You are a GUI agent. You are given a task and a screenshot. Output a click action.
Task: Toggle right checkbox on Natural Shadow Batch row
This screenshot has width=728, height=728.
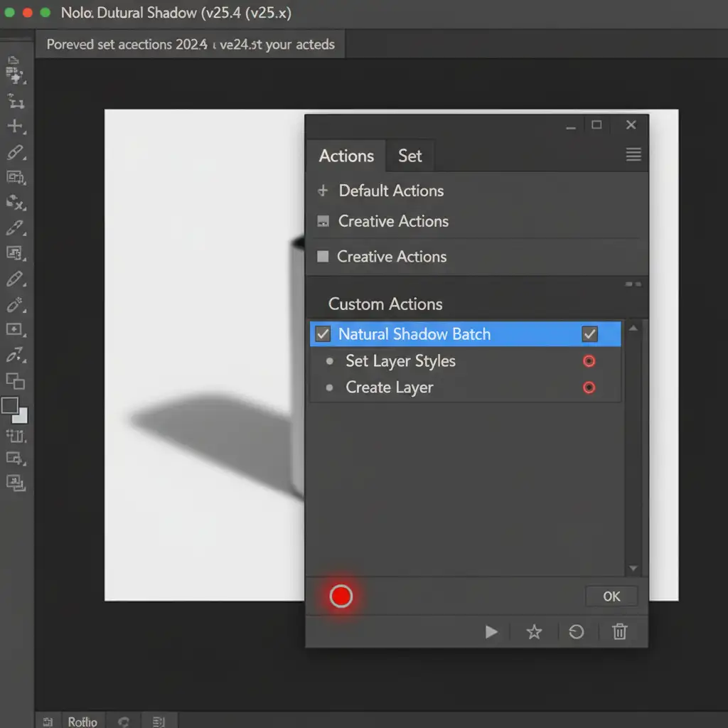point(589,334)
